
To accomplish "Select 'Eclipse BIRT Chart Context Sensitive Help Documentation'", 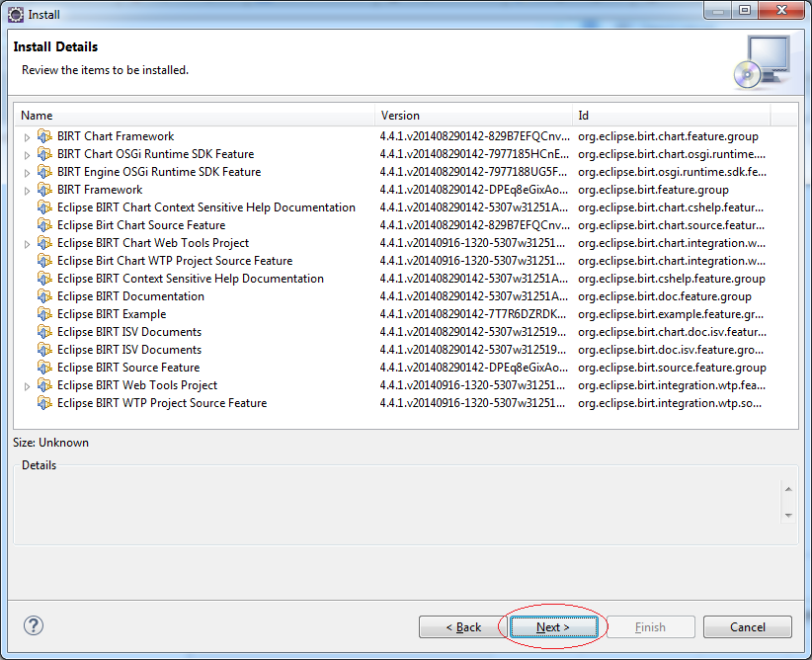I will [206, 207].
